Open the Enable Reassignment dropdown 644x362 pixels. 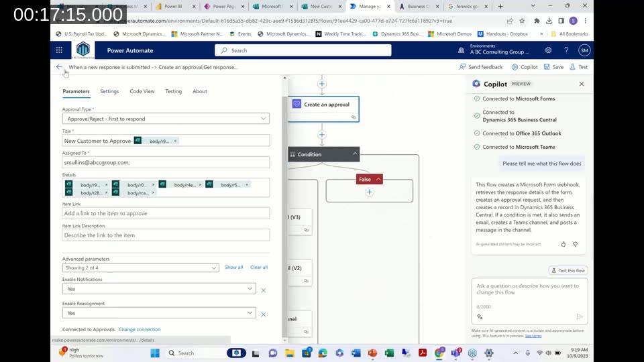point(159,313)
